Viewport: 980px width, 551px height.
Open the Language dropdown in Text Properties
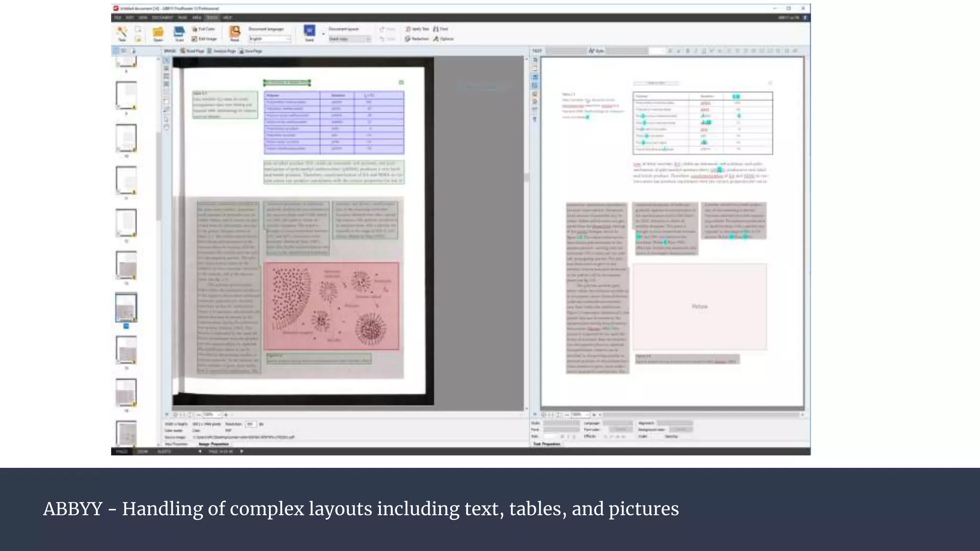point(618,423)
